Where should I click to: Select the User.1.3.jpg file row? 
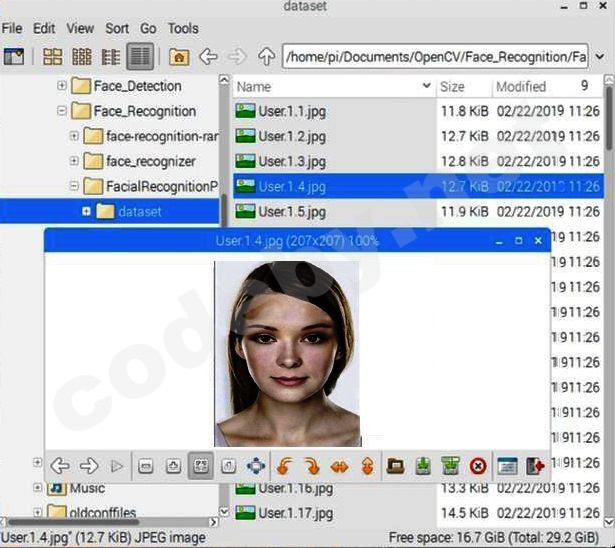pyautogui.click(x=418, y=161)
